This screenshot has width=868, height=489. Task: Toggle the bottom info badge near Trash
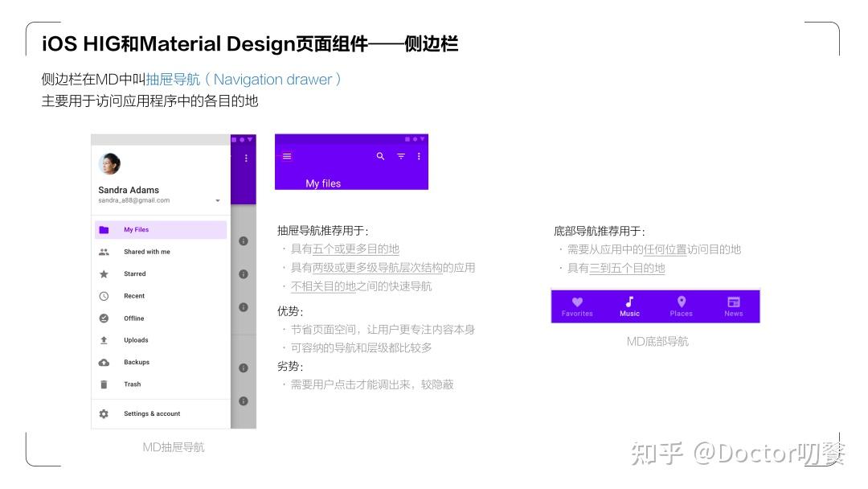click(244, 400)
